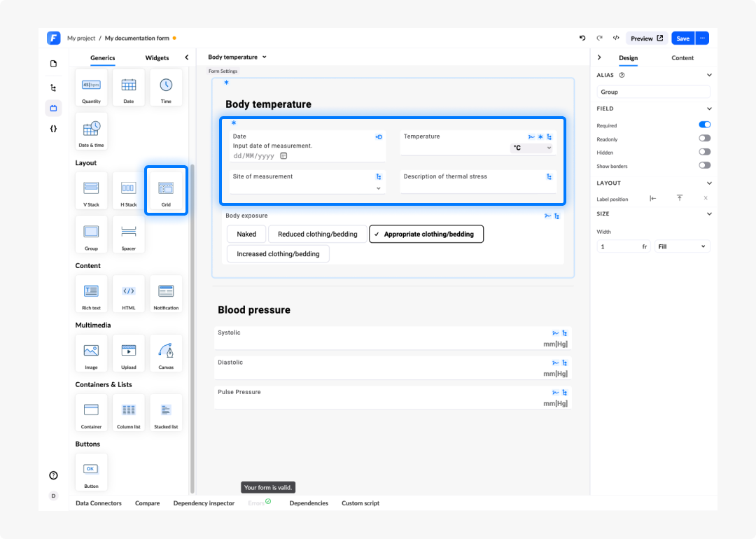Open the form Preview
This screenshot has height=539, width=756.
pos(647,38)
